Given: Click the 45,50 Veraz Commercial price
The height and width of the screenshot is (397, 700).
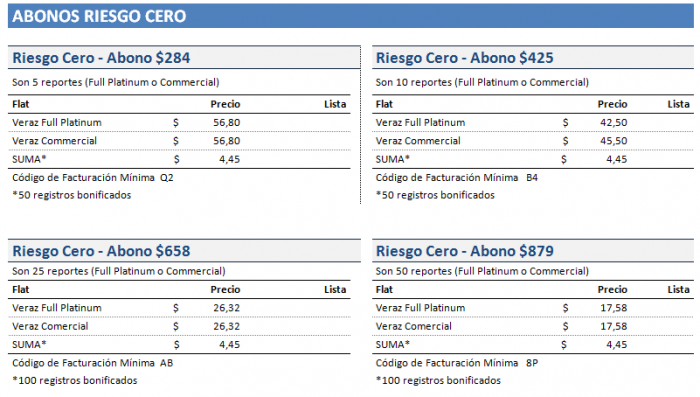Looking at the screenshot, I should click(613, 141).
